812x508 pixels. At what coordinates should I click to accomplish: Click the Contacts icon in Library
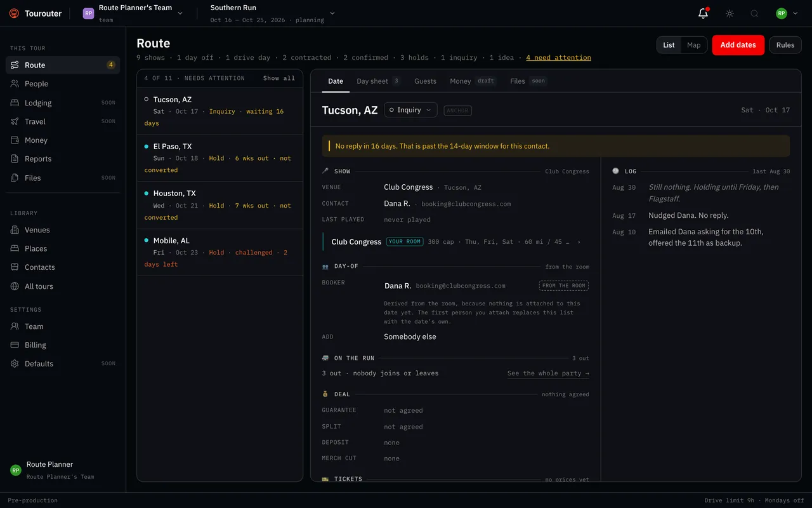tap(15, 267)
